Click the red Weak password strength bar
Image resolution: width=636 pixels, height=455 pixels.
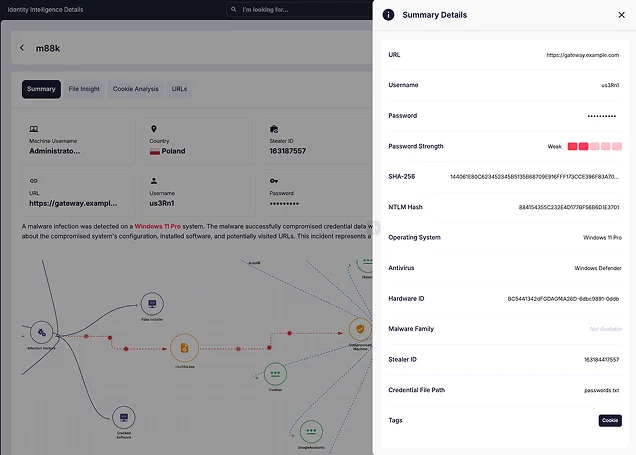[595, 146]
